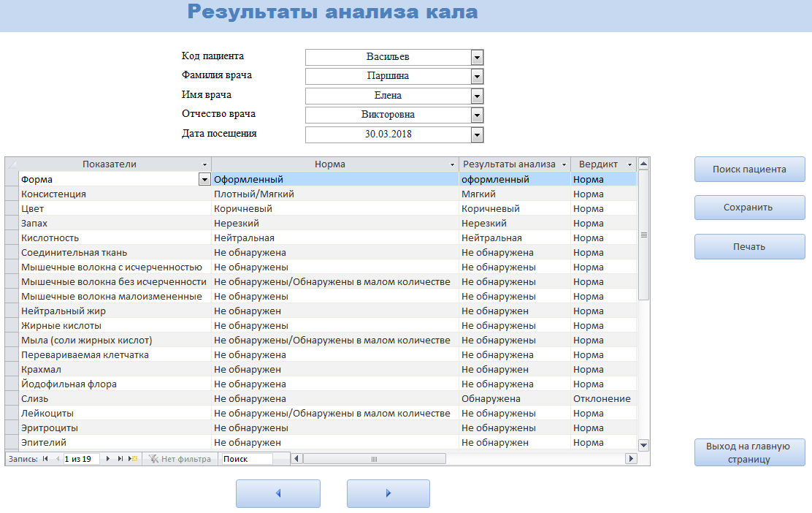Click the left blue arrow form button

tap(278, 493)
